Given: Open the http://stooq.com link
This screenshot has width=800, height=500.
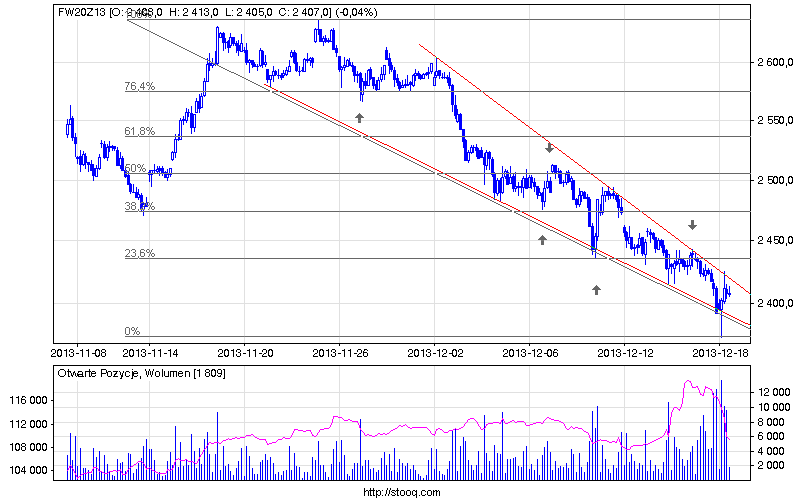Looking at the screenshot, I should (x=402, y=492).
